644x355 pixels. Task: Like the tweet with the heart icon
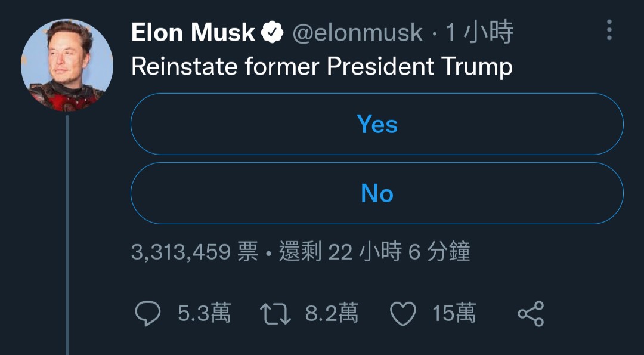click(402, 314)
